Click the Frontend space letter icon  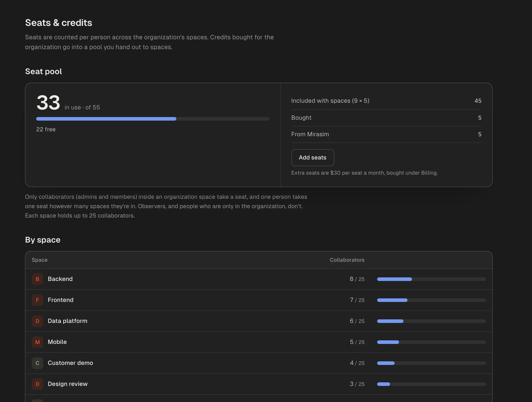37,300
